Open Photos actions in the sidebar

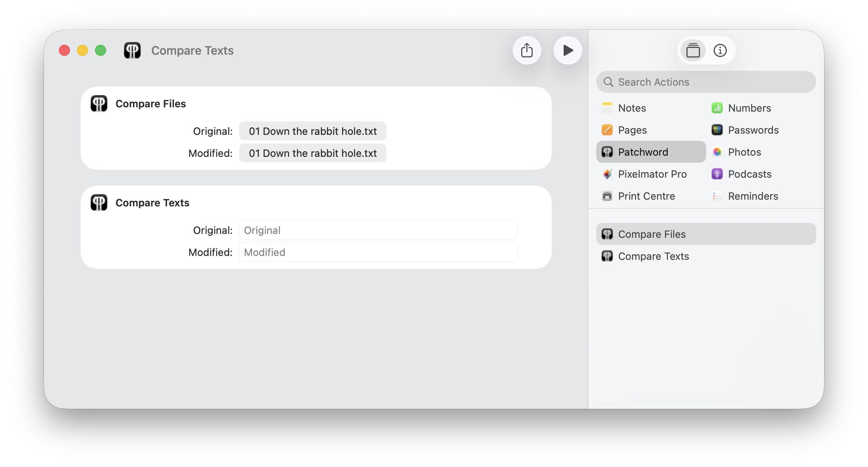(744, 152)
